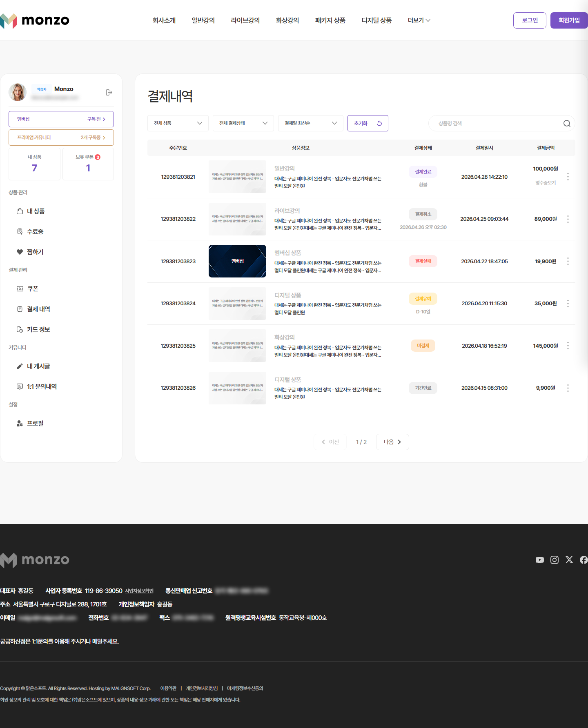Open the 화상강의 menu item
The image size is (588, 728).
(x=287, y=20)
